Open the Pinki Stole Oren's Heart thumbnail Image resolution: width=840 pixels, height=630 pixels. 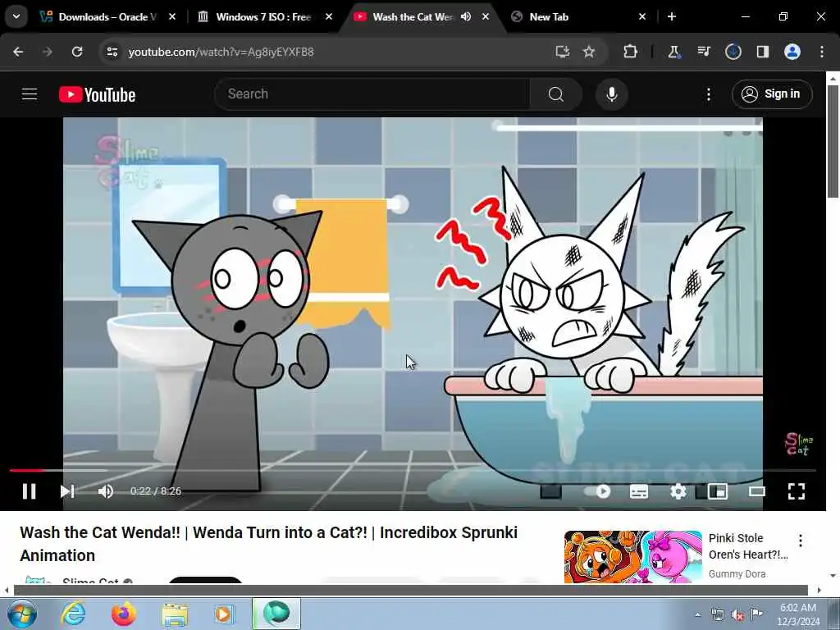[x=632, y=557]
